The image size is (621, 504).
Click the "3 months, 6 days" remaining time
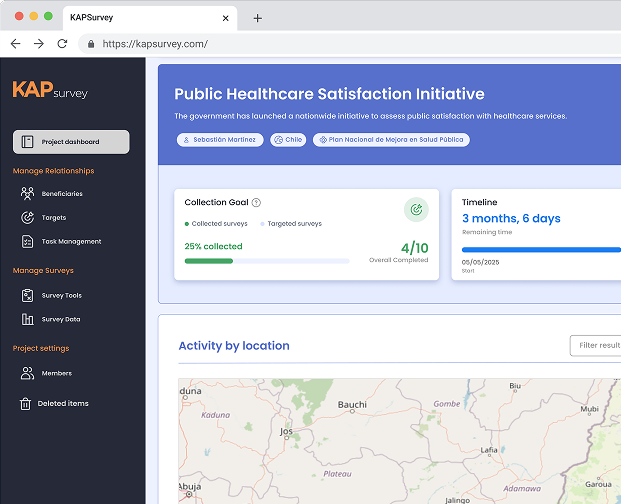[511, 219]
